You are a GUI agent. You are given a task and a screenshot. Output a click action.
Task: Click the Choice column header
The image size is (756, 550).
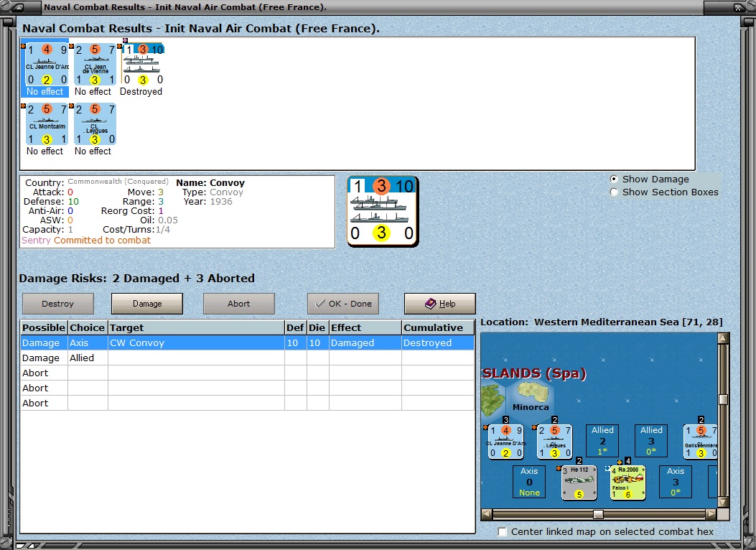click(x=88, y=328)
